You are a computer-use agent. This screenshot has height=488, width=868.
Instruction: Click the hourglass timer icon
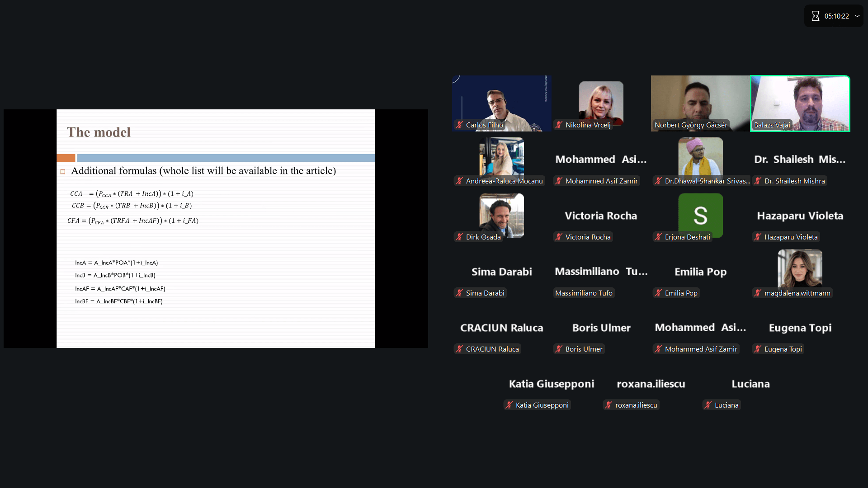[x=815, y=16]
